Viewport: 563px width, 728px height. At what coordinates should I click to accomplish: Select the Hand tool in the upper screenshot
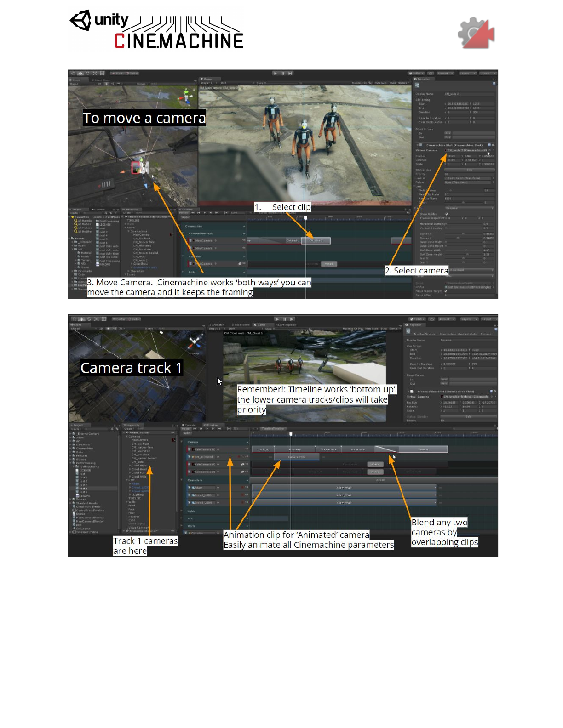click(x=73, y=73)
